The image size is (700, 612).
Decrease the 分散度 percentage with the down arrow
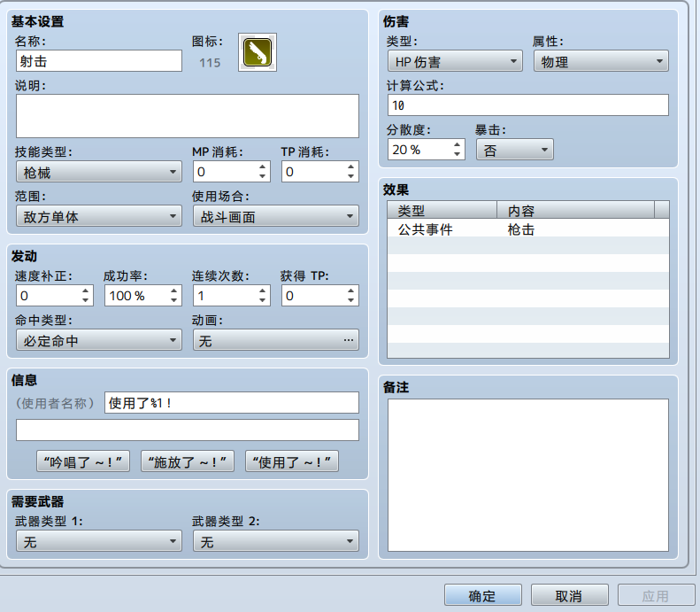[x=457, y=155]
